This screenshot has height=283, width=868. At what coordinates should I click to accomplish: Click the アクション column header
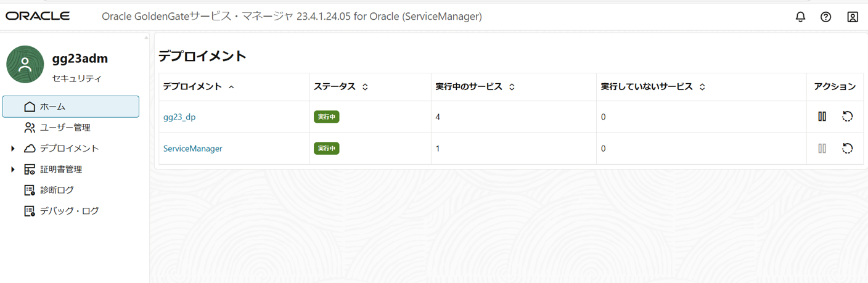pyautogui.click(x=835, y=87)
